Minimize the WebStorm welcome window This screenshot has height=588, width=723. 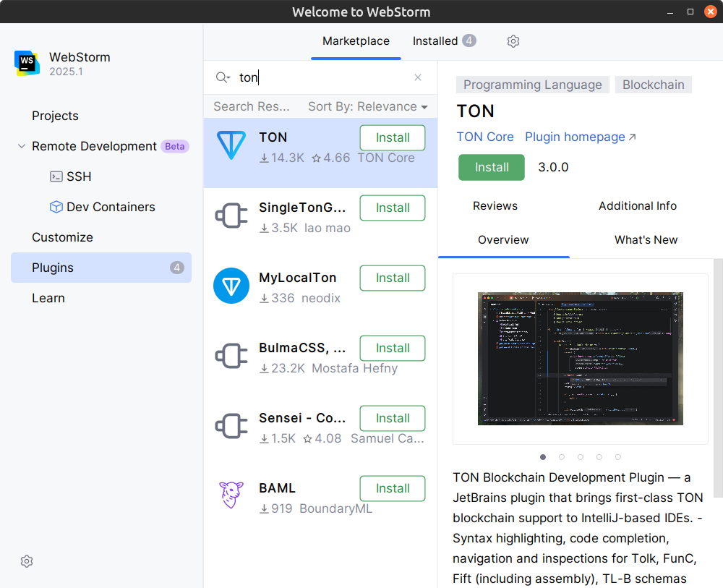(670, 12)
